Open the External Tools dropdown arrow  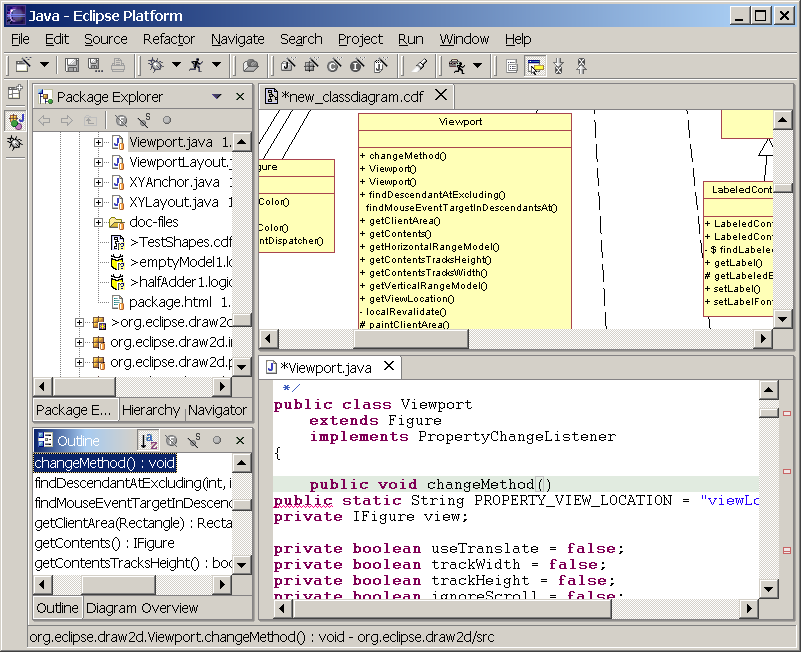coord(478,65)
